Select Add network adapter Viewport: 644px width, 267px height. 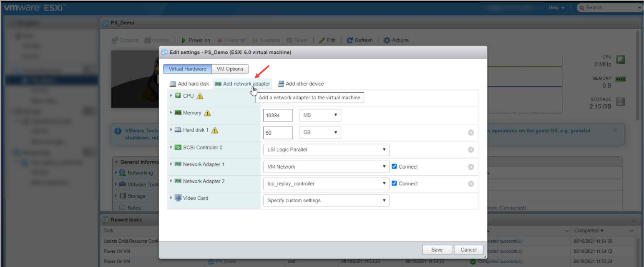tap(242, 83)
